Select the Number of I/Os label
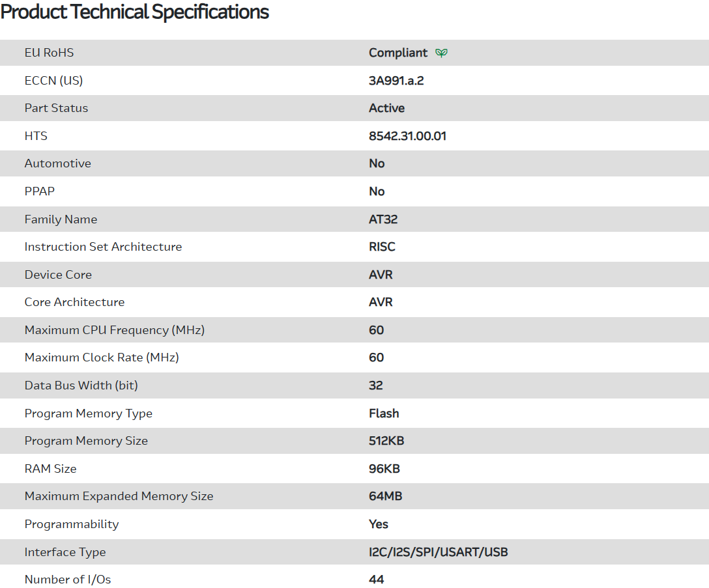Image resolution: width=709 pixels, height=588 pixels. [72, 580]
